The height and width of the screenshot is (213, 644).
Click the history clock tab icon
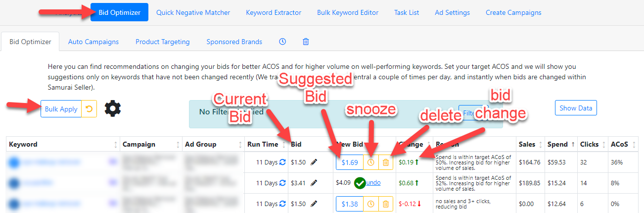[282, 42]
